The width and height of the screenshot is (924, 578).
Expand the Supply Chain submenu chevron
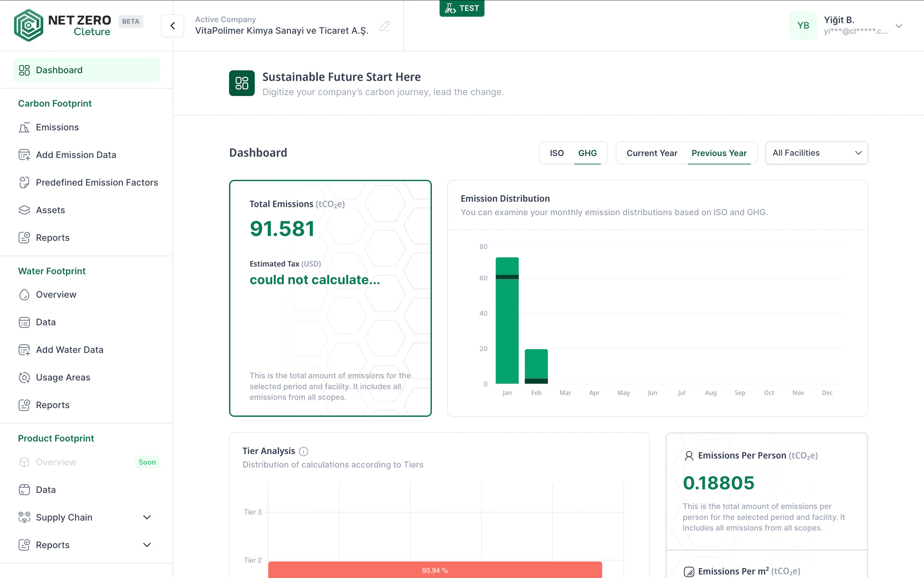pos(147,517)
